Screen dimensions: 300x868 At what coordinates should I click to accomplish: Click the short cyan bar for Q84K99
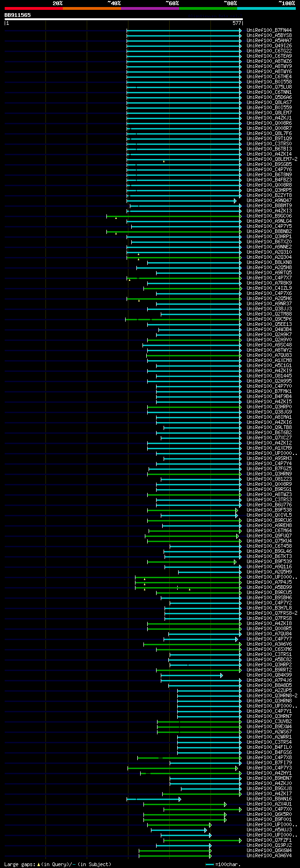pos(191,675)
